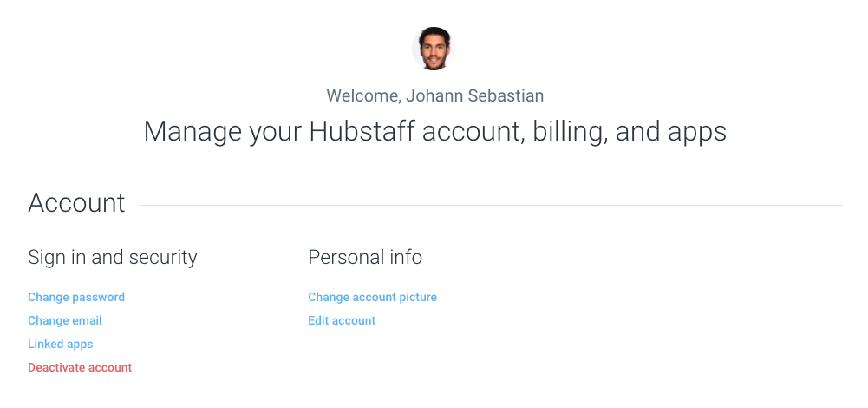The width and height of the screenshot is (868, 408).
Task: Click Johann Sebastian's profile avatar
Action: 434,49
